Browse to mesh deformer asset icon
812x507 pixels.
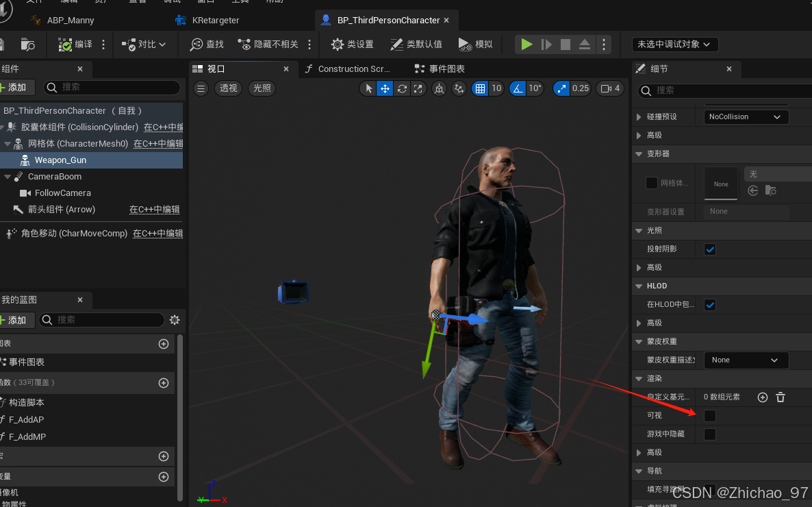point(770,190)
